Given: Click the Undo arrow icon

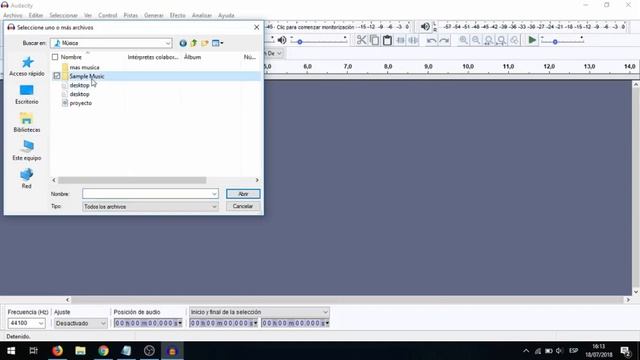Looking at the screenshot, I should click(x=431, y=40).
